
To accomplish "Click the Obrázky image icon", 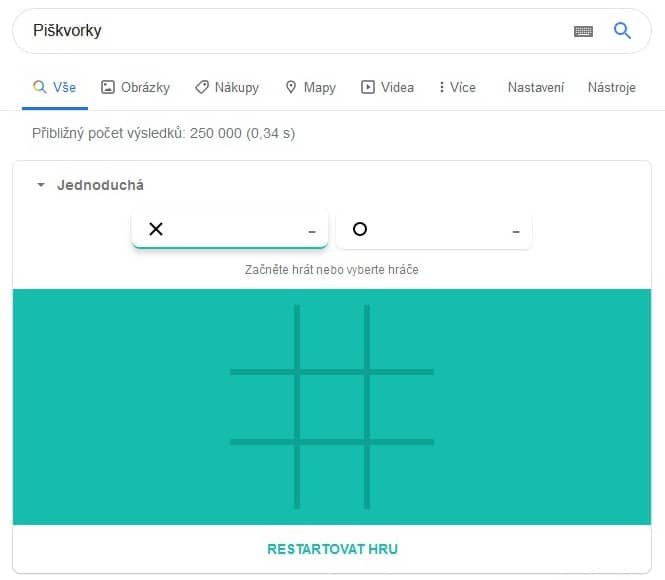I will pyautogui.click(x=108, y=87).
